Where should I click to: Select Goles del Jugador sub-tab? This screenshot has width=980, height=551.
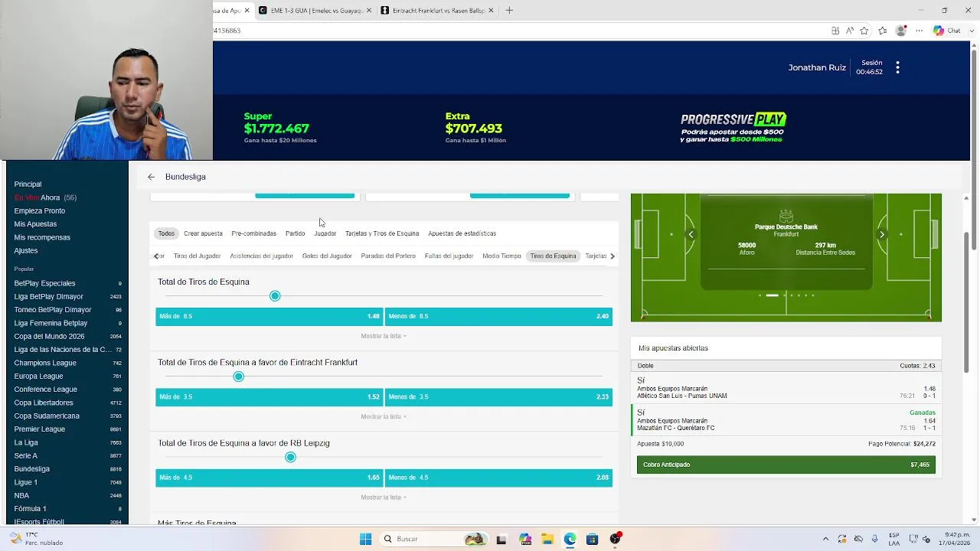click(327, 256)
